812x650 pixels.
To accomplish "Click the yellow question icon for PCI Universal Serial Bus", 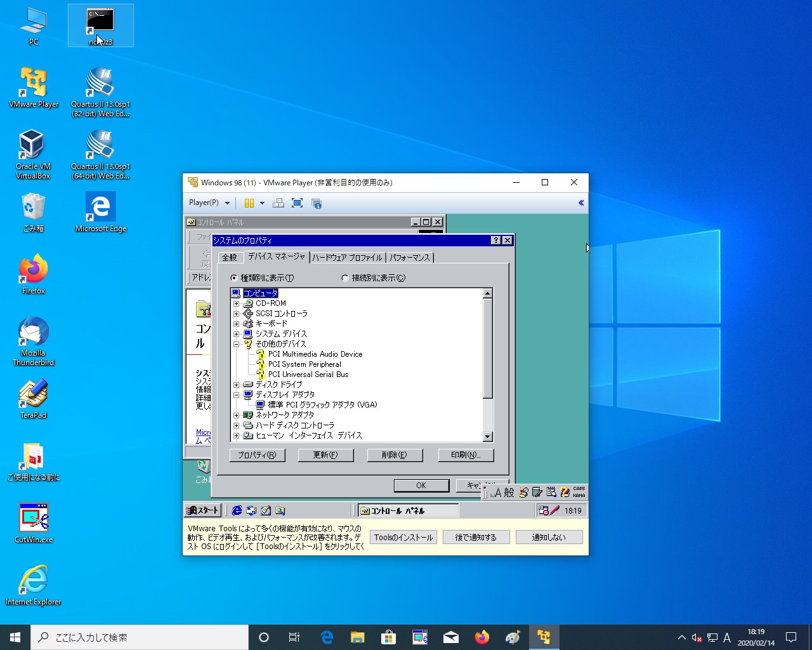I will (x=261, y=375).
